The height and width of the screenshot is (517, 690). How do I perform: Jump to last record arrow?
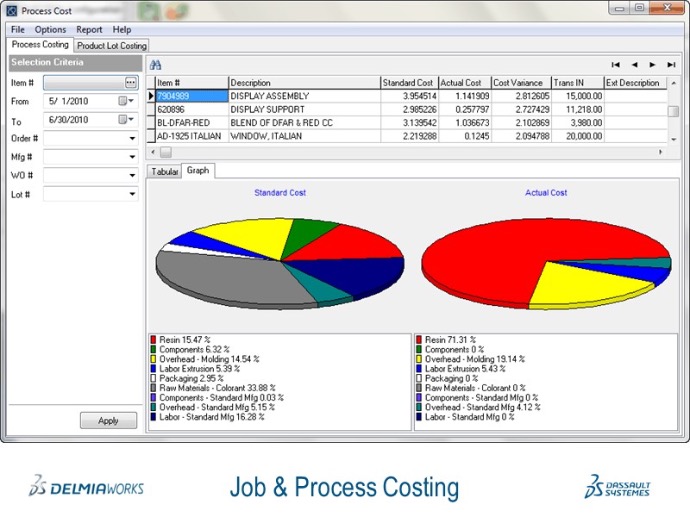tap(671, 64)
